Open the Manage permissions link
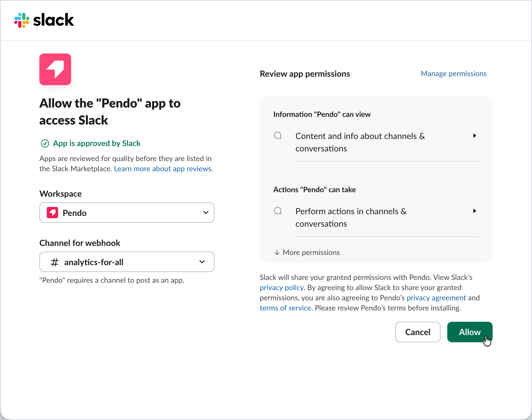 [x=454, y=74]
